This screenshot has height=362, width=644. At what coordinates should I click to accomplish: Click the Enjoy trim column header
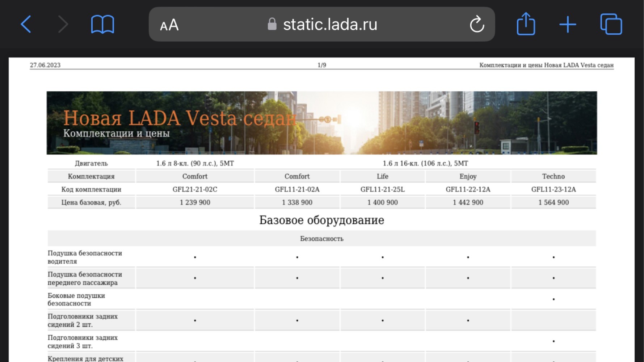[468, 176]
